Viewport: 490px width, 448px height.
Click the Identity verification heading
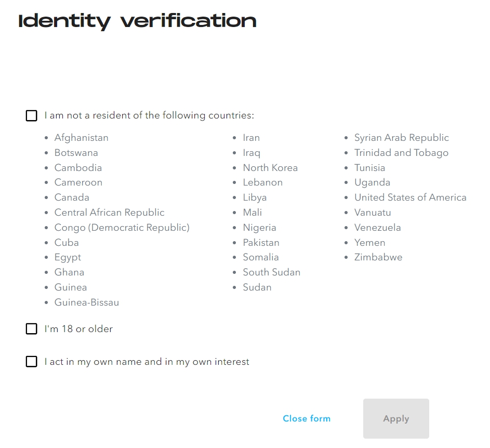point(137,21)
